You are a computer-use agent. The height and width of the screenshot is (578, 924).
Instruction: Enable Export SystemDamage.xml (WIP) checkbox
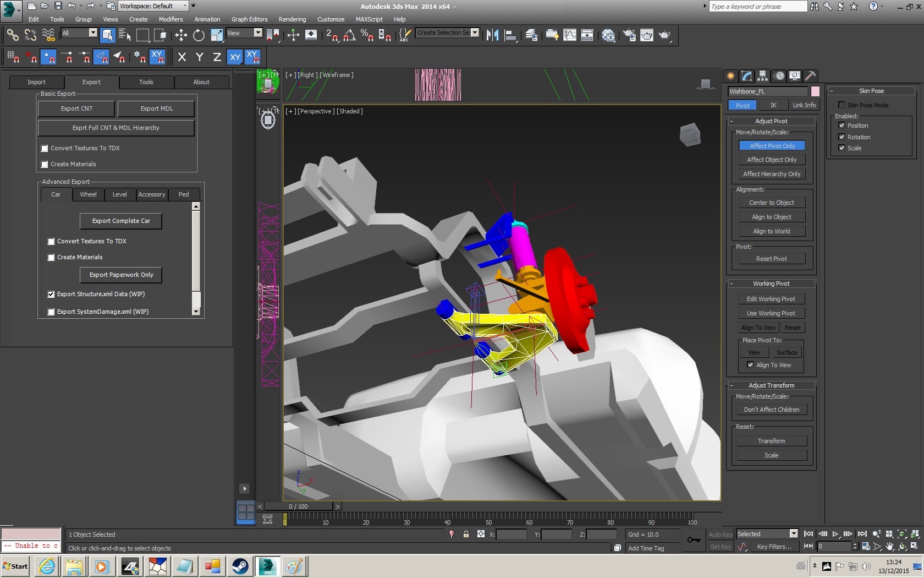click(51, 312)
